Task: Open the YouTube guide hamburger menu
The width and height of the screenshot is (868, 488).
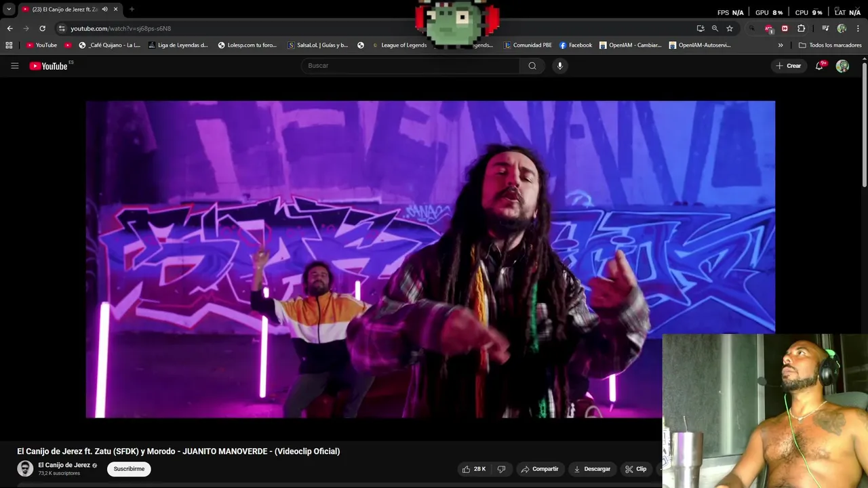Action: click(x=14, y=66)
